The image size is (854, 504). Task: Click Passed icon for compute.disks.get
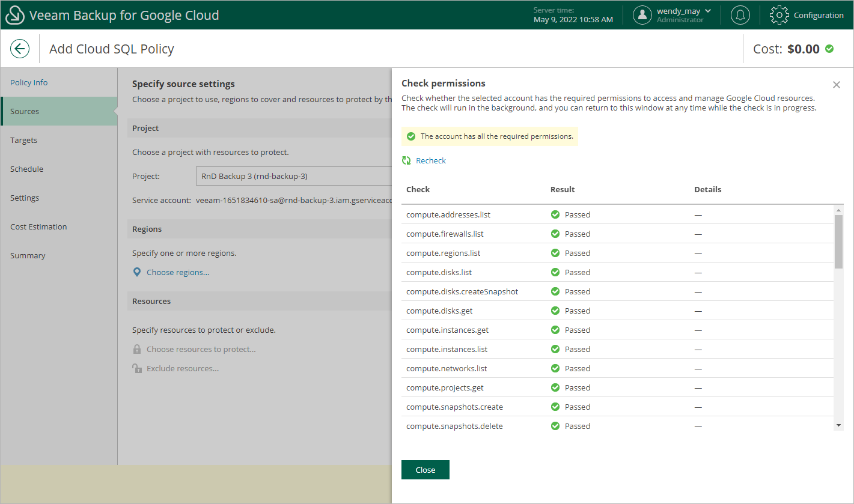point(555,311)
